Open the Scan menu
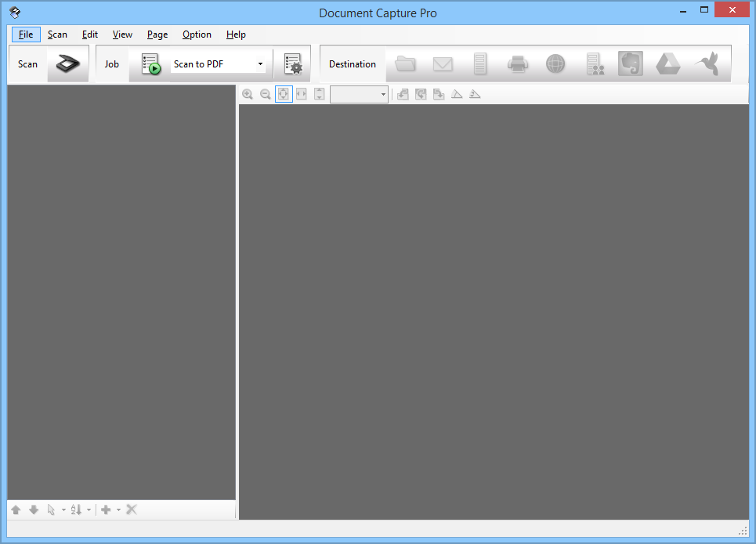 [x=57, y=34]
